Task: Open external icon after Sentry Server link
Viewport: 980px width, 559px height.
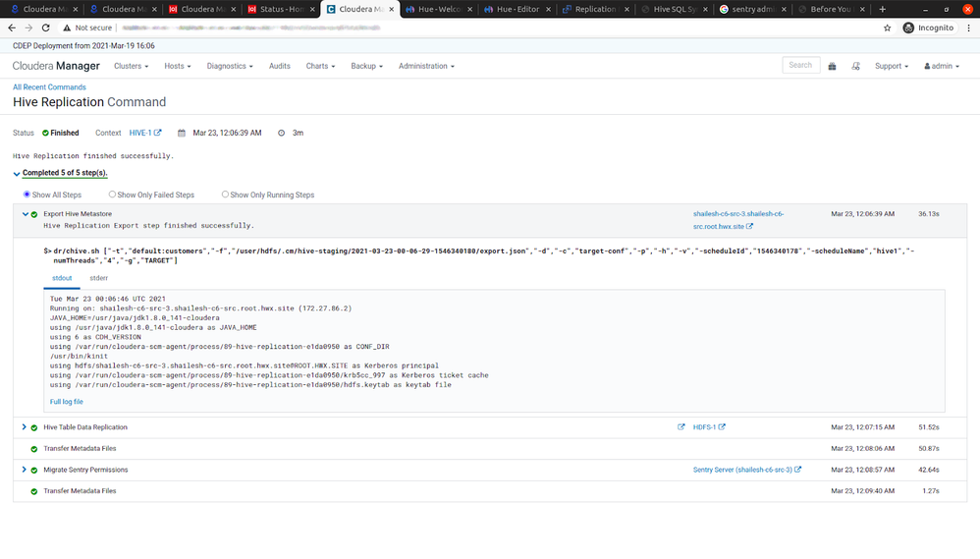Action: click(x=797, y=469)
